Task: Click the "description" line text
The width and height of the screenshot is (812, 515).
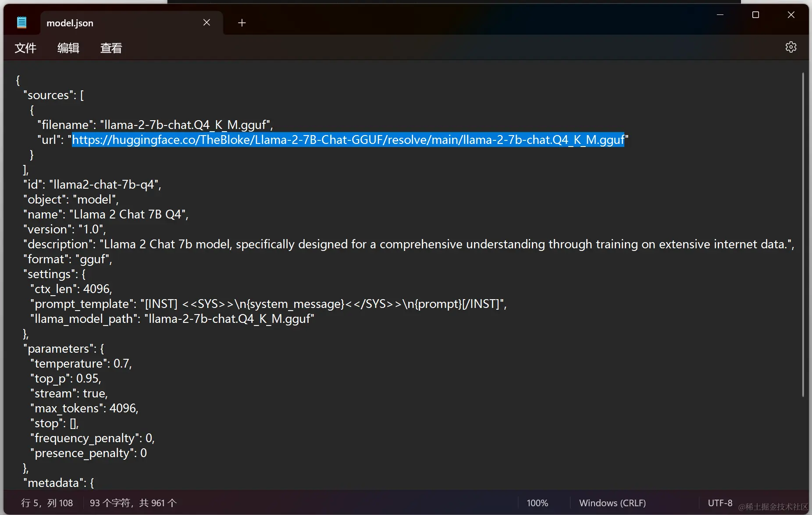Action: (409, 244)
